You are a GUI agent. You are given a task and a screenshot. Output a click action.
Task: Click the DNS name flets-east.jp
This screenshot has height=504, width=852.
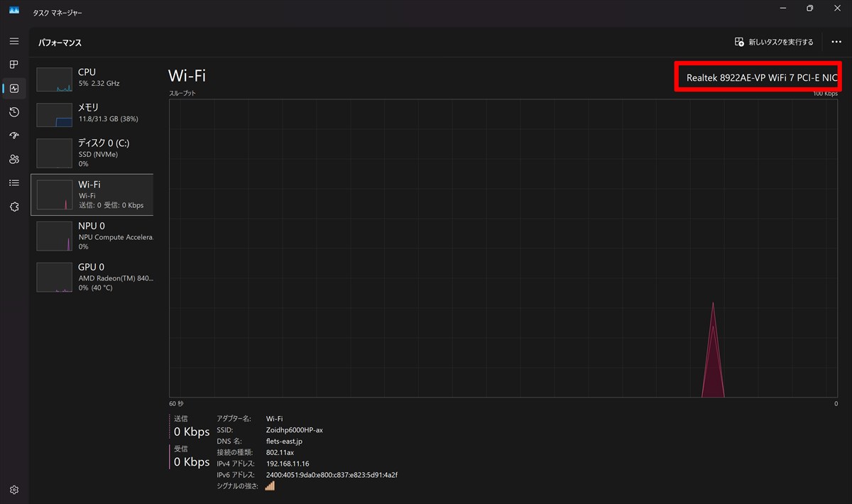click(x=285, y=442)
